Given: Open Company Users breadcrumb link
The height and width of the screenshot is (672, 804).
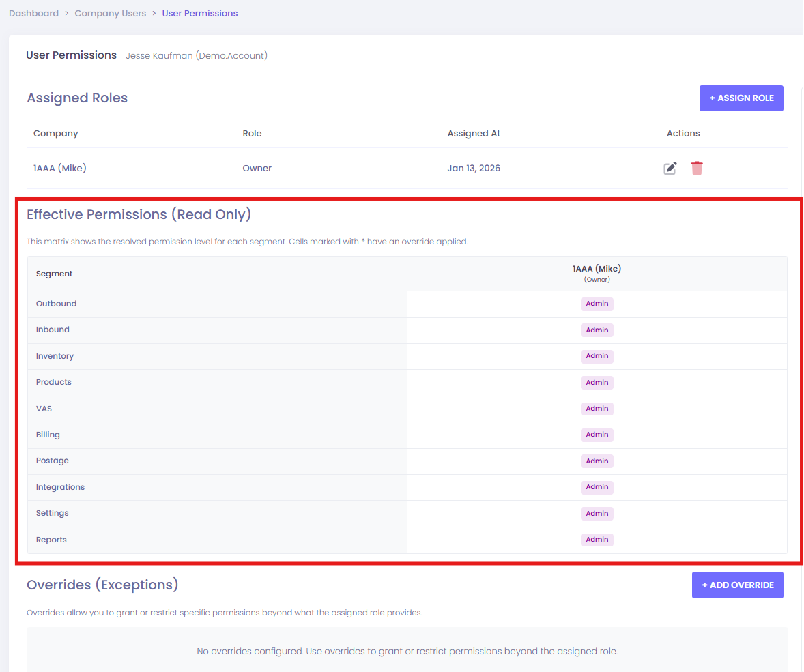Looking at the screenshot, I should (111, 14).
